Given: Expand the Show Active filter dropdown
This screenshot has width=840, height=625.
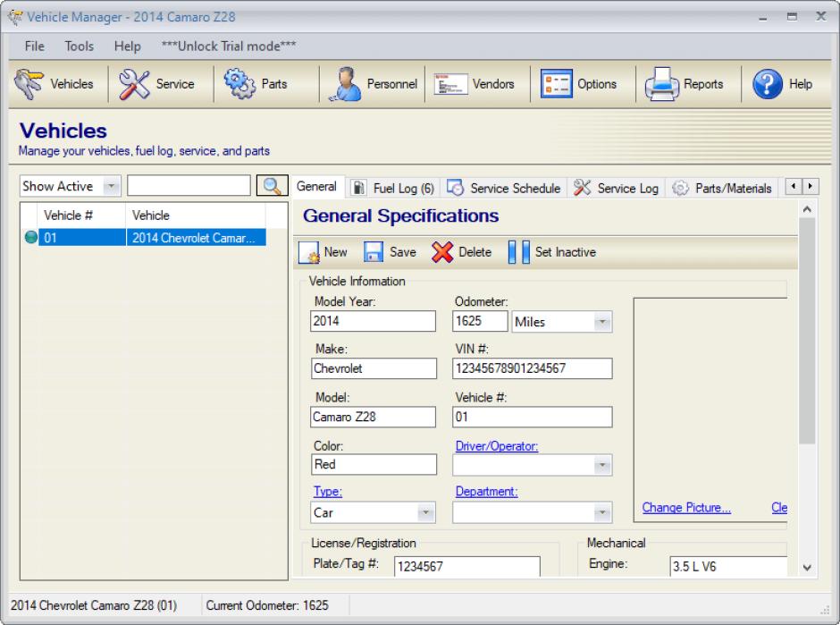Looking at the screenshot, I should click(x=111, y=186).
